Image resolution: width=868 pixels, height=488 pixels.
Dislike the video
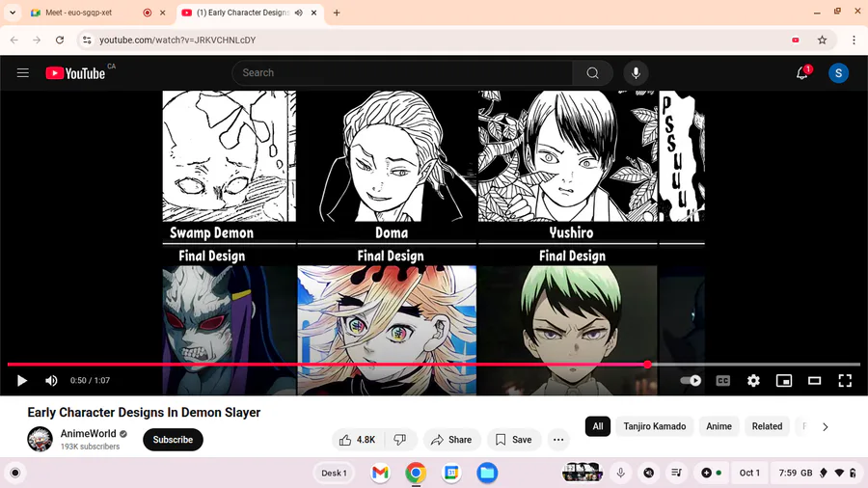(x=400, y=440)
